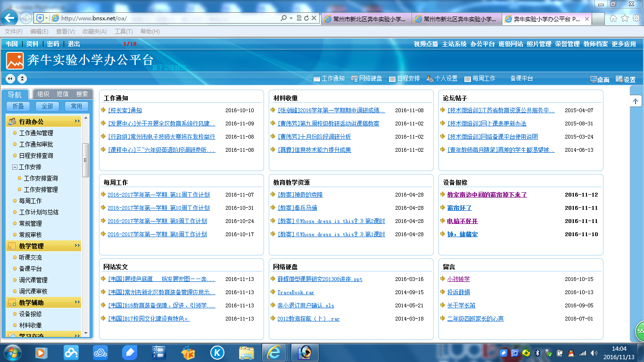Collapse the 教学管理 navigation section
The image size is (644, 362).
[77, 246]
